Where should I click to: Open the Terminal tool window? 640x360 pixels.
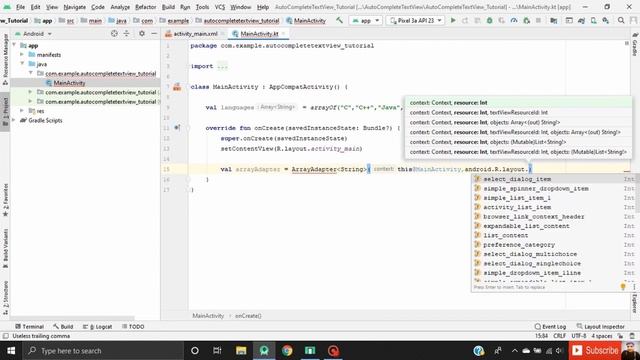pos(29,327)
